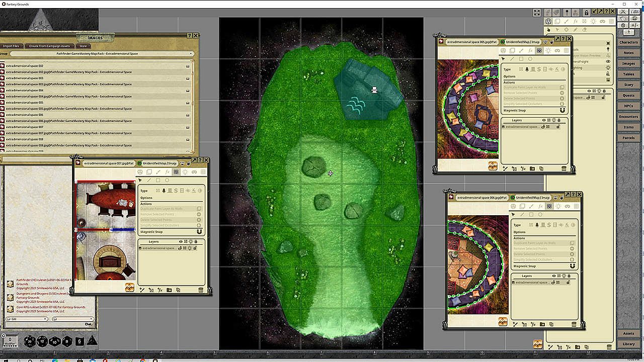Toggle the Layers eye icon in the 005 window

544,120
